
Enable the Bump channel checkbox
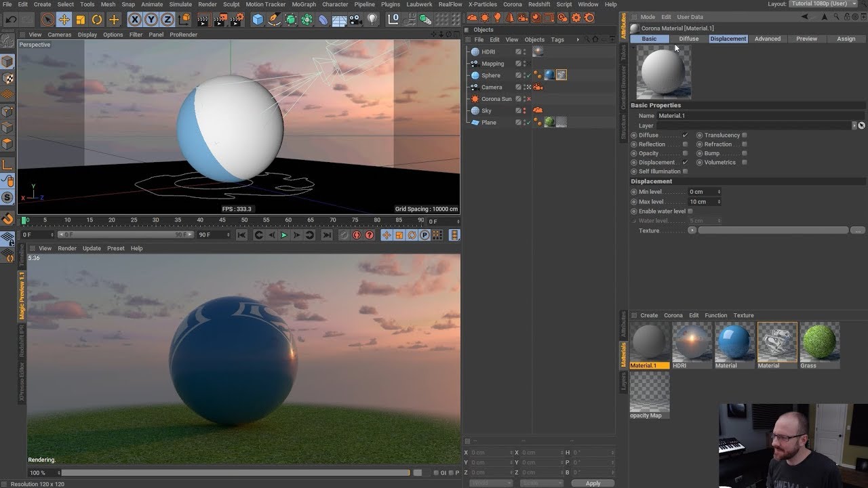tap(745, 154)
